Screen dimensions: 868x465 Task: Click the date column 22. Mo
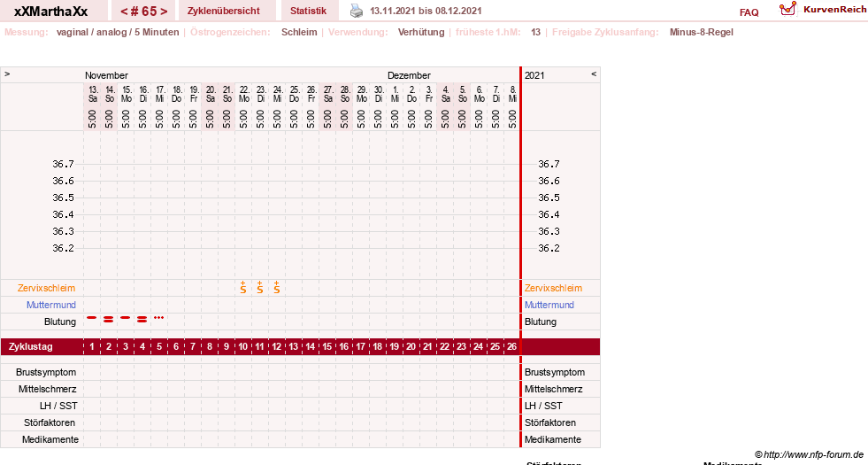tap(244, 94)
